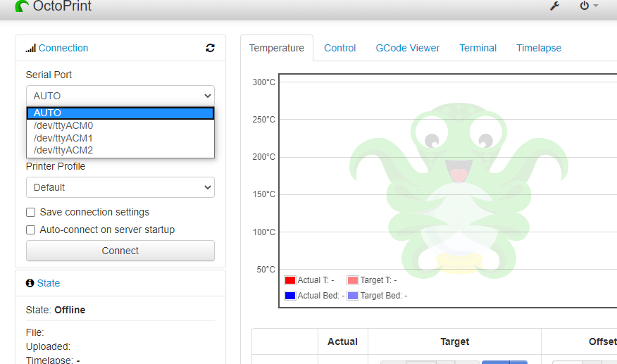Collapse the State panel heading
The height and width of the screenshot is (364, 617).
pyautogui.click(x=49, y=283)
